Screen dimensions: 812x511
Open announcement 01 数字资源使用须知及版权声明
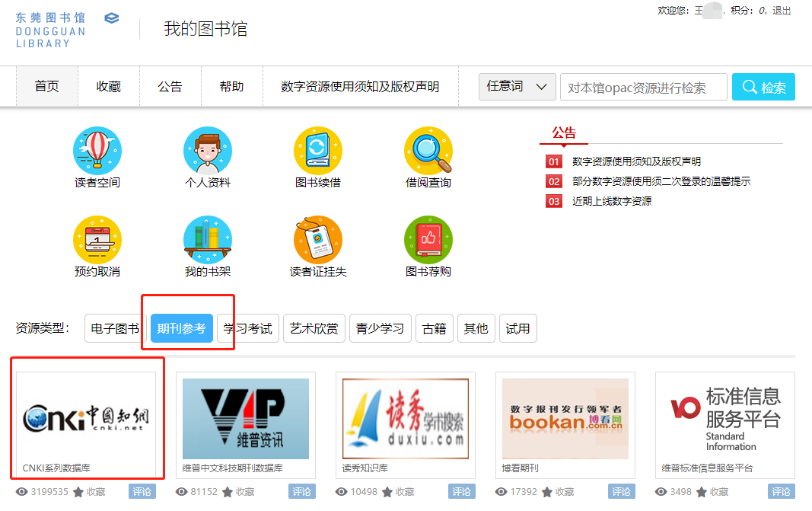636,161
